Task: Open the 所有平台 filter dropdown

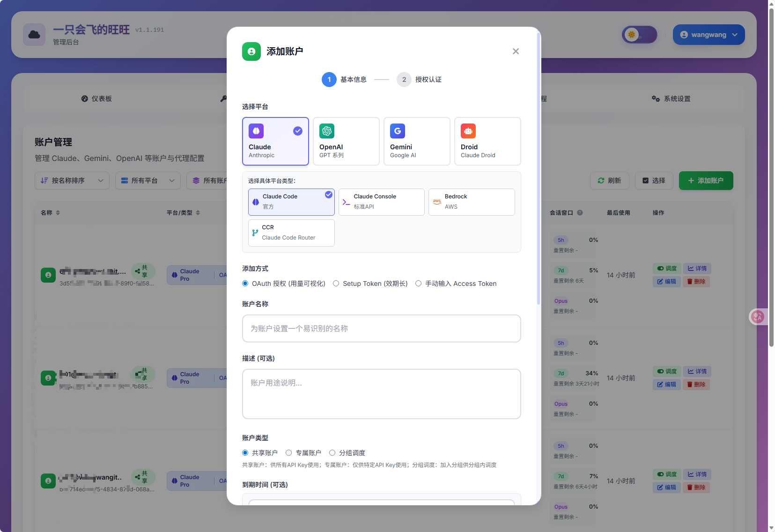Action: [148, 181]
